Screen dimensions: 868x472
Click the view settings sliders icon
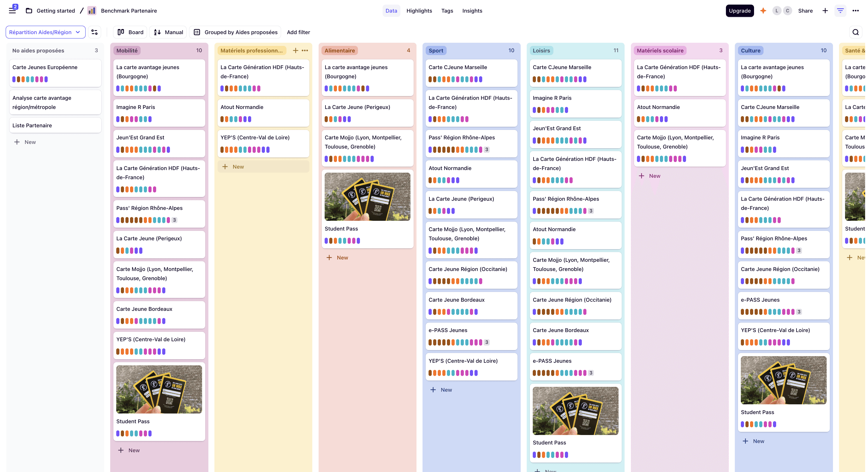click(x=94, y=32)
